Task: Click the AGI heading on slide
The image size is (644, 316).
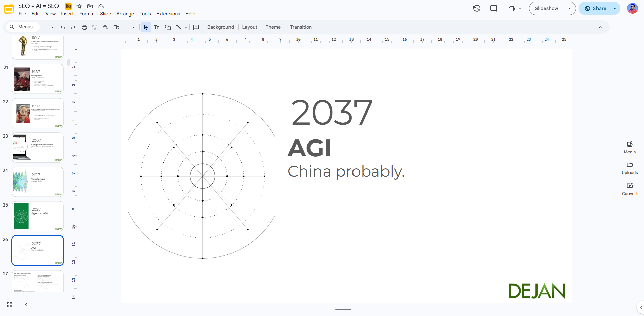Action: point(309,148)
